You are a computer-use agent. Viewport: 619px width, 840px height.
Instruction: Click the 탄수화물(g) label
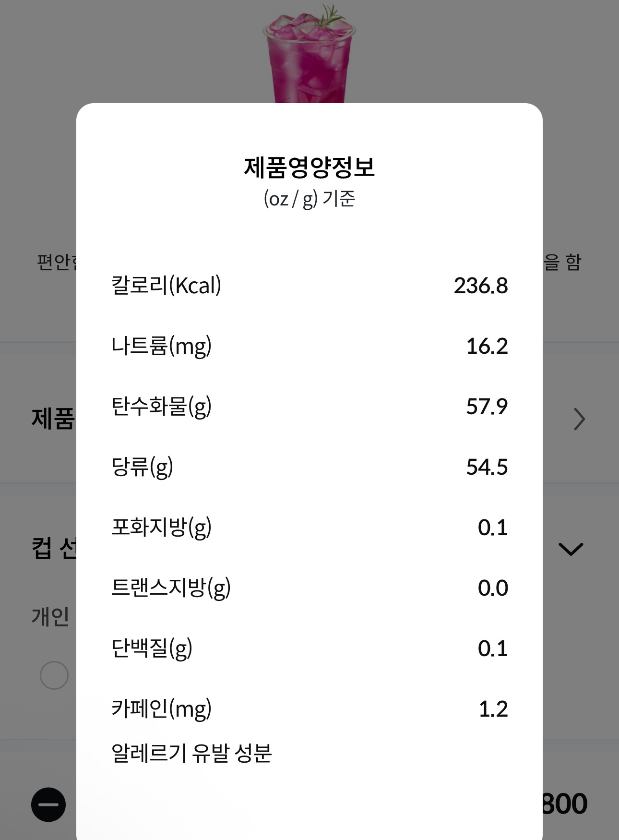[161, 406]
